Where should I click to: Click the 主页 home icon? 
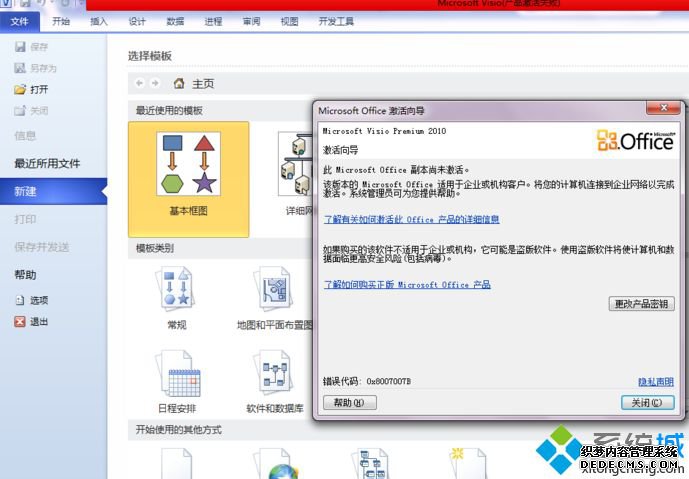coord(179,83)
